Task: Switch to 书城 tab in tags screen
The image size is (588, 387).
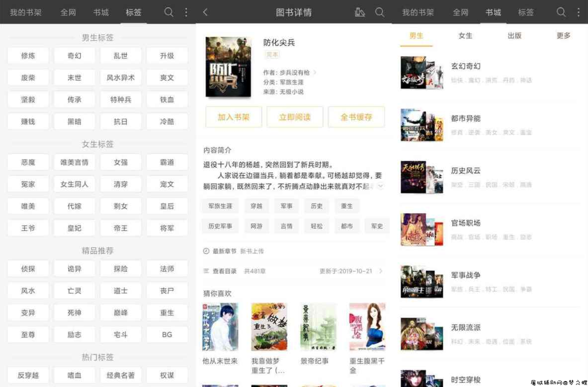Action: pos(101,12)
